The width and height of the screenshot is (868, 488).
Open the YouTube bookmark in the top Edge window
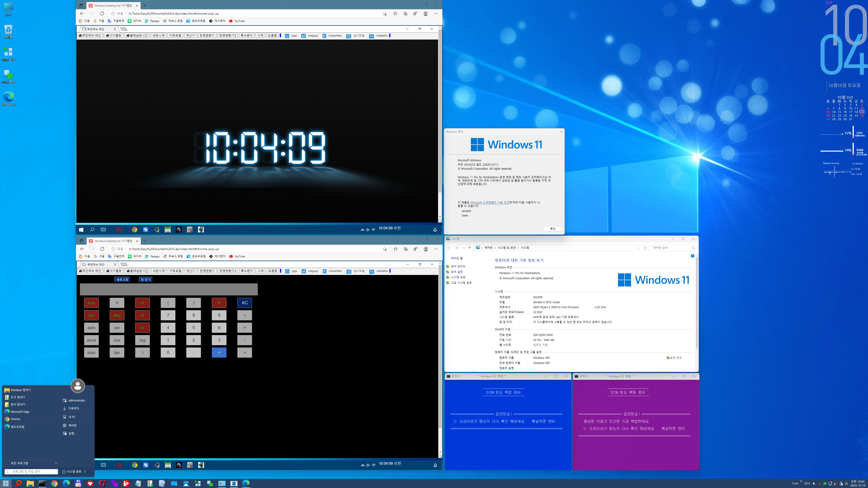point(237,21)
